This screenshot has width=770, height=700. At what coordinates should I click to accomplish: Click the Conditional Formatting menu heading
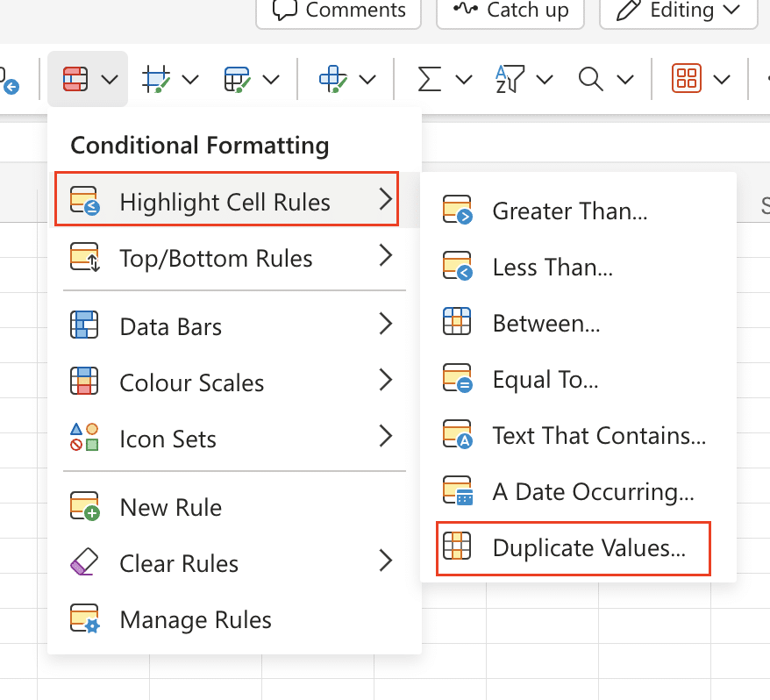click(x=200, y=146)
